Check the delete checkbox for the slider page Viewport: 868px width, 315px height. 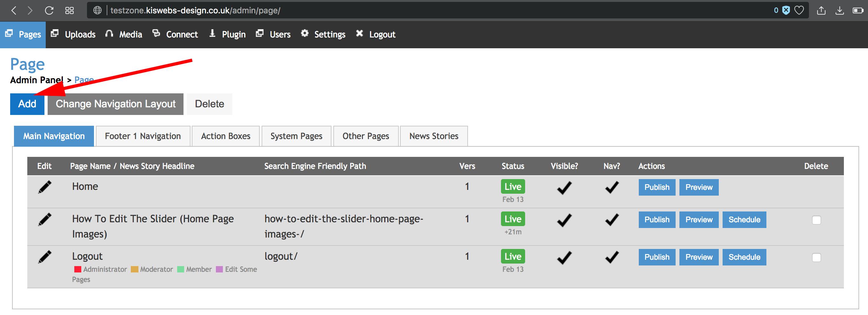pos(816,219)
